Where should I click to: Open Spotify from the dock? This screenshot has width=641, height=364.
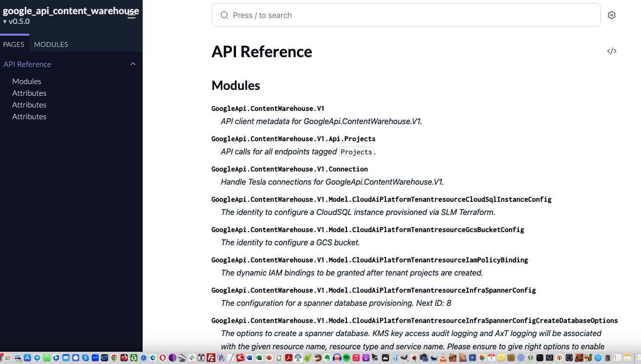pos(346,358)
